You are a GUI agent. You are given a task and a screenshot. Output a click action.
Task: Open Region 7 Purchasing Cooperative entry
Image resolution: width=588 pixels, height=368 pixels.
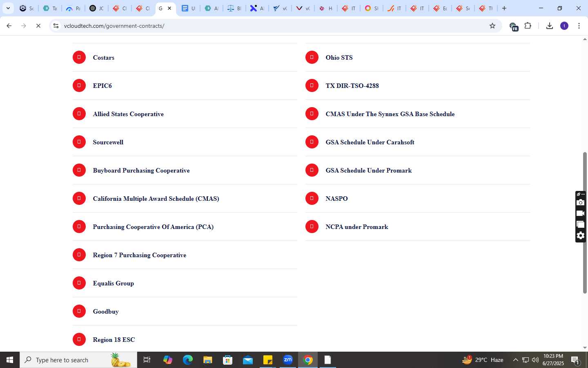point(140,255)
